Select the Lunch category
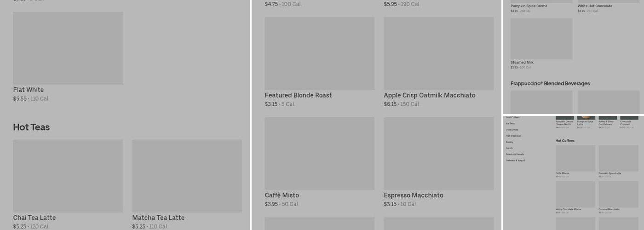644x230 pixels. pos(509,148)
